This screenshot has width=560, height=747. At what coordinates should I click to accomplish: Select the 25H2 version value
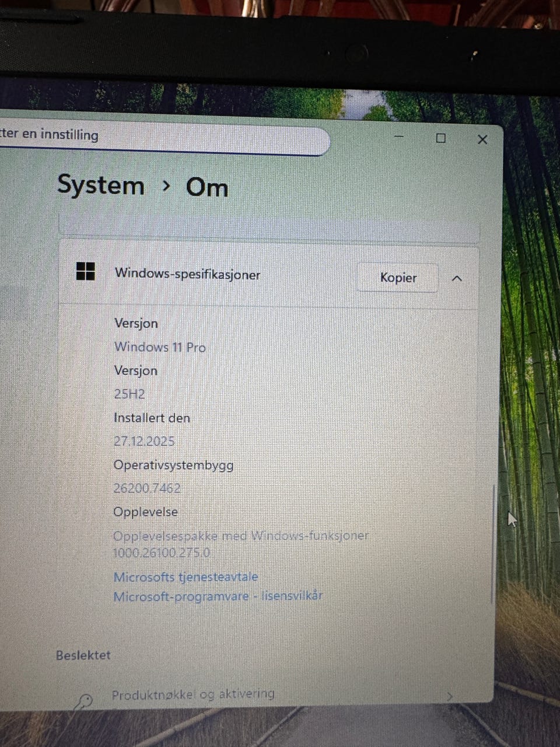click(x=129, y=394)
